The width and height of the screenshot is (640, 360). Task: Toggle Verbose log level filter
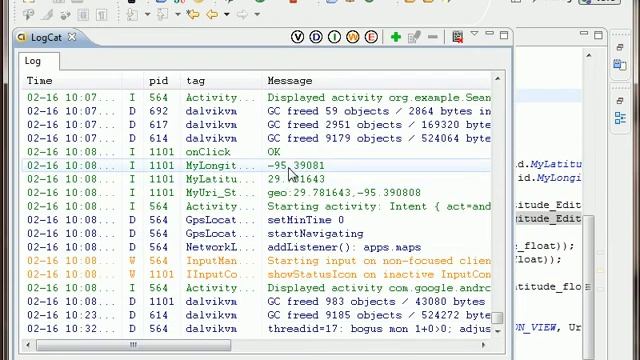pos(298,37)
